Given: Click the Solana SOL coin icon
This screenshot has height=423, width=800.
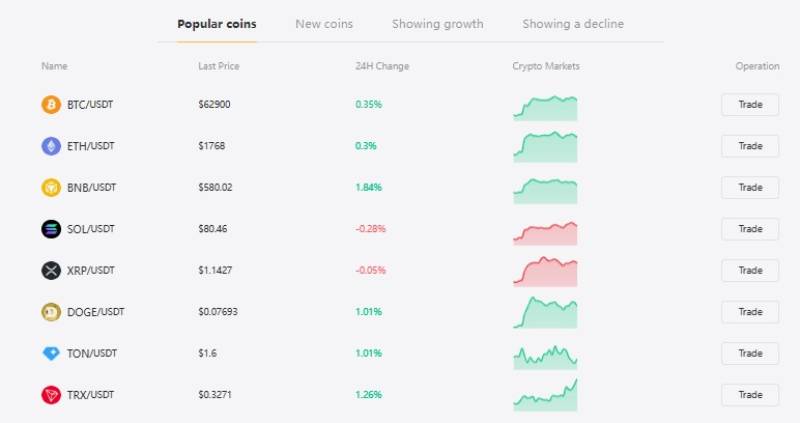Looking at the screenshot, I should point(51,229).
